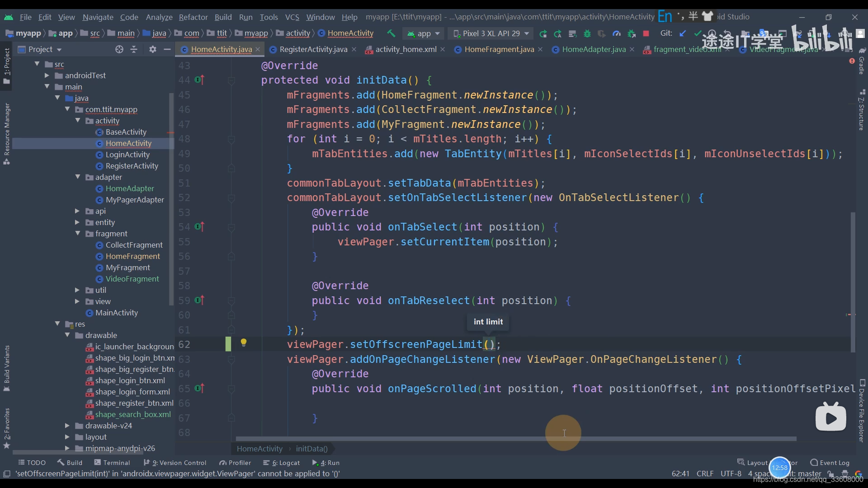Click the VCS menu in menu bar
This screenshot has height=488, width=868.
click(292, 16)
